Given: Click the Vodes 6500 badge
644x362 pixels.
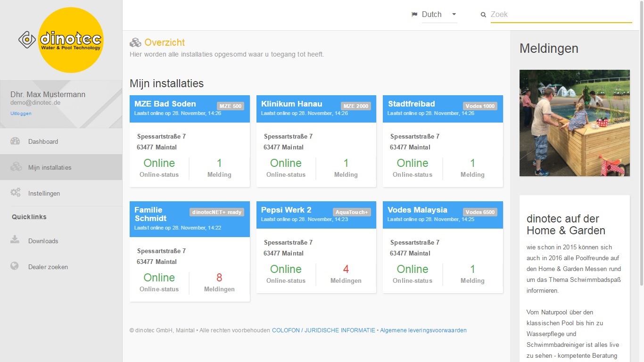Looking at the screenshot, I should (x=480, y=212).
